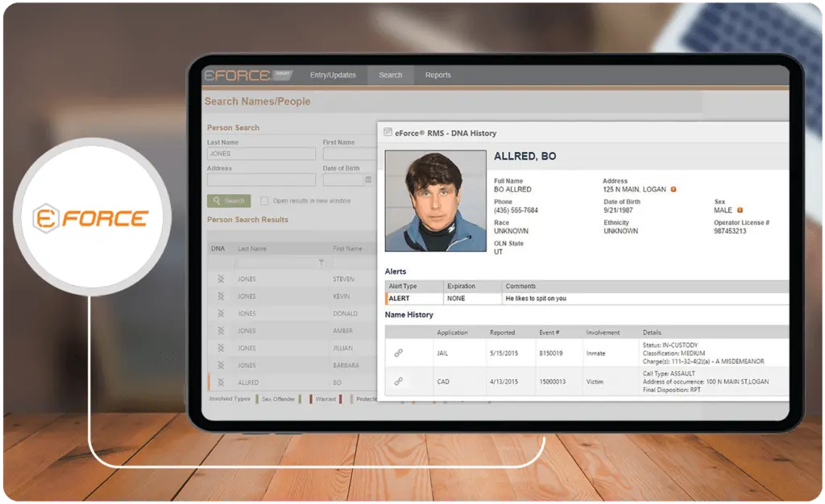Click the Involvement column header
This screenshot has width=825, height=504.
click(603, 333)
